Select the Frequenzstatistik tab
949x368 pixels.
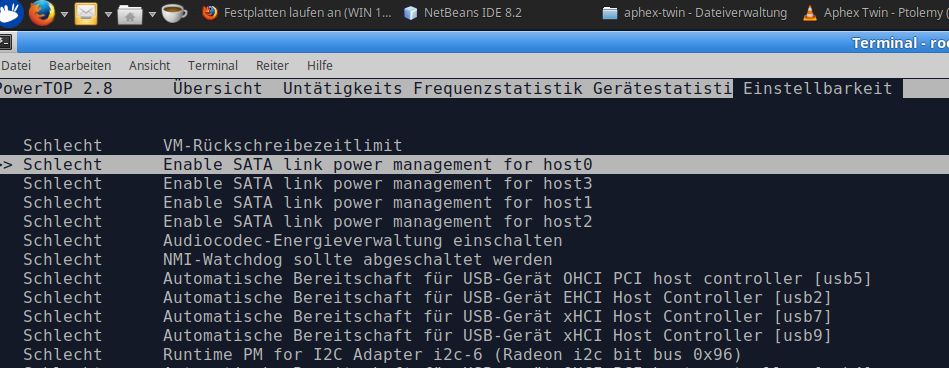coord(498,88)
